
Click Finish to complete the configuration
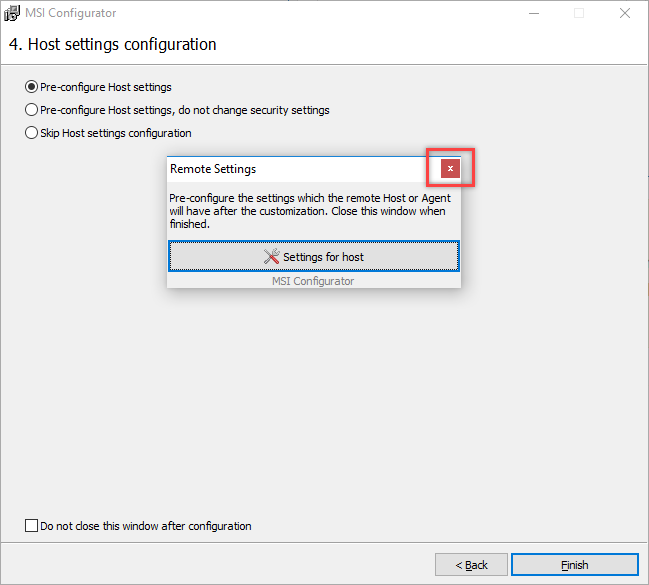[x=574, y=565]
